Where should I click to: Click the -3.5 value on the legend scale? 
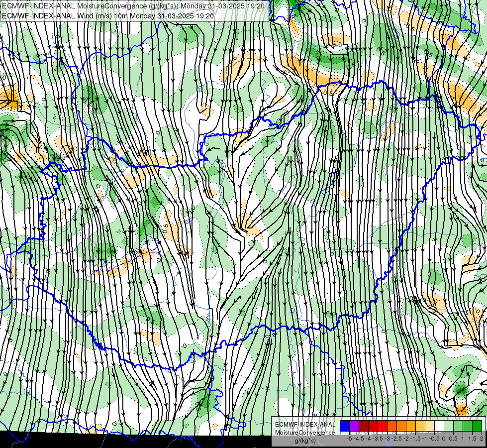(378, 439)
